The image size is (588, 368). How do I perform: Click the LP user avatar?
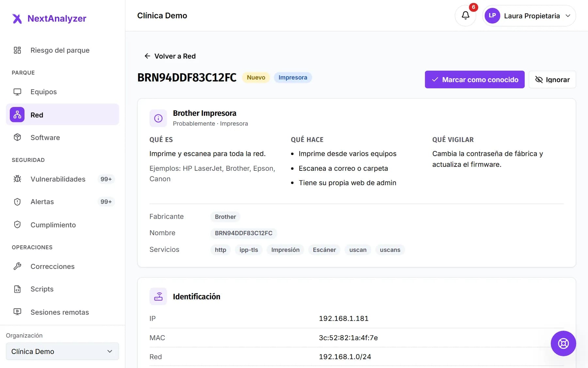click(x=492, y=16)
